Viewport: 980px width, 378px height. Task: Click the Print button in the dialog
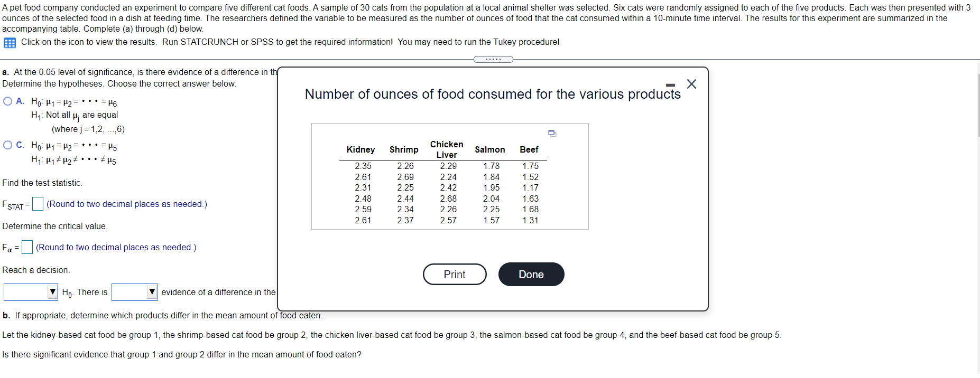(x=454, y=274)
